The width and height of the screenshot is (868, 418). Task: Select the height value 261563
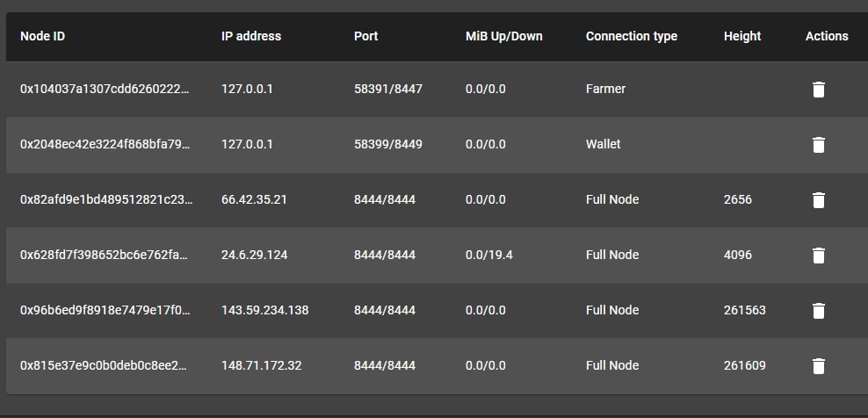pos(744,310)
